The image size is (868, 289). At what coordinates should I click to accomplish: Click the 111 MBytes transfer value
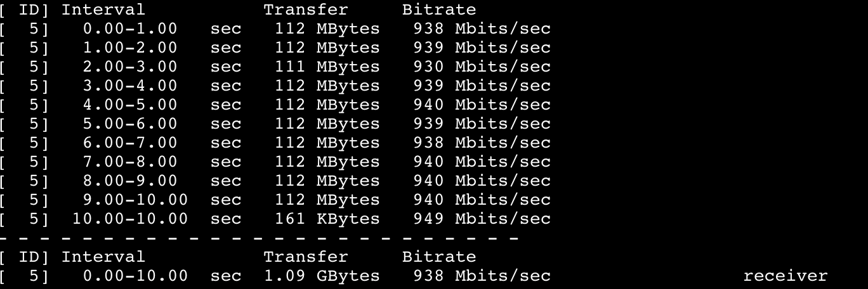(327, 67)
